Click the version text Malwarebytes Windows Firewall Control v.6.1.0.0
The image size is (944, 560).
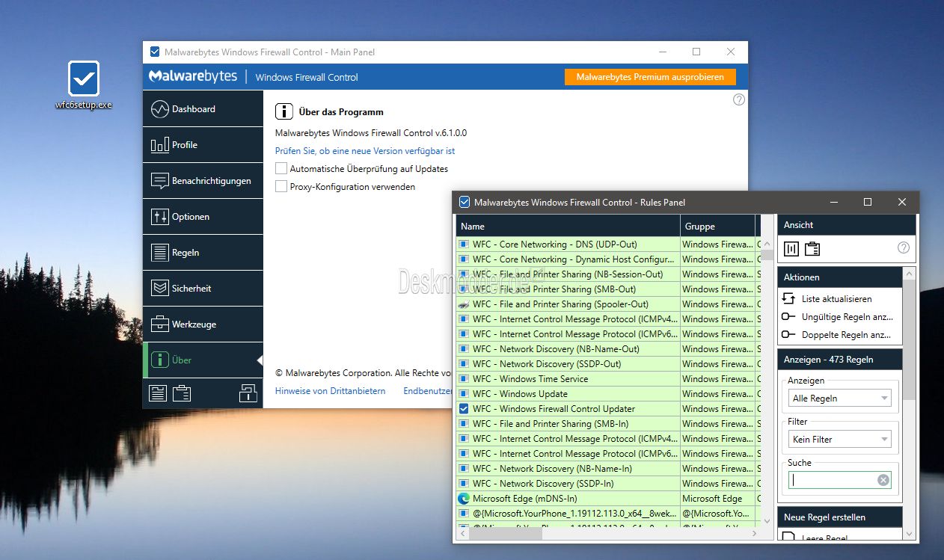coord(371,133)
